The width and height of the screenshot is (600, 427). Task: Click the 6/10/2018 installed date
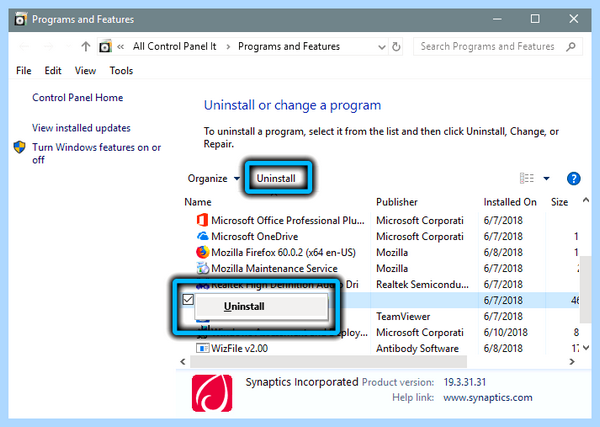pos(505,332)
